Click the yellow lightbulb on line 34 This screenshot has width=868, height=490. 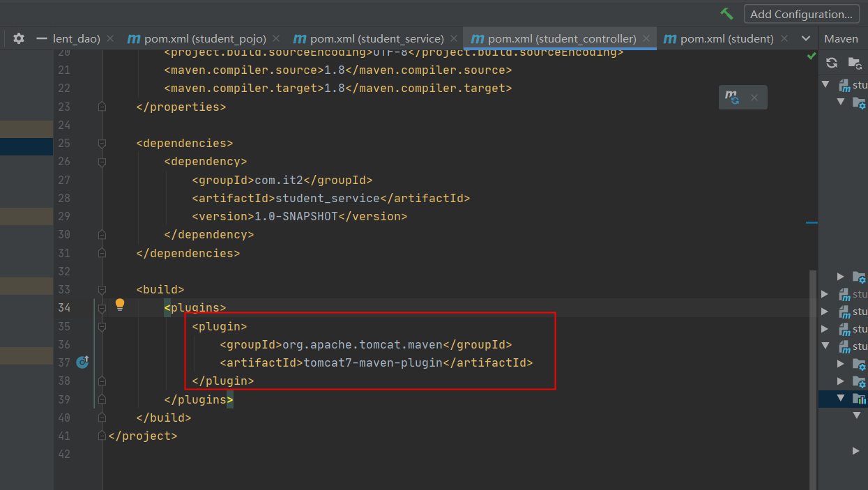click(120, 304)
